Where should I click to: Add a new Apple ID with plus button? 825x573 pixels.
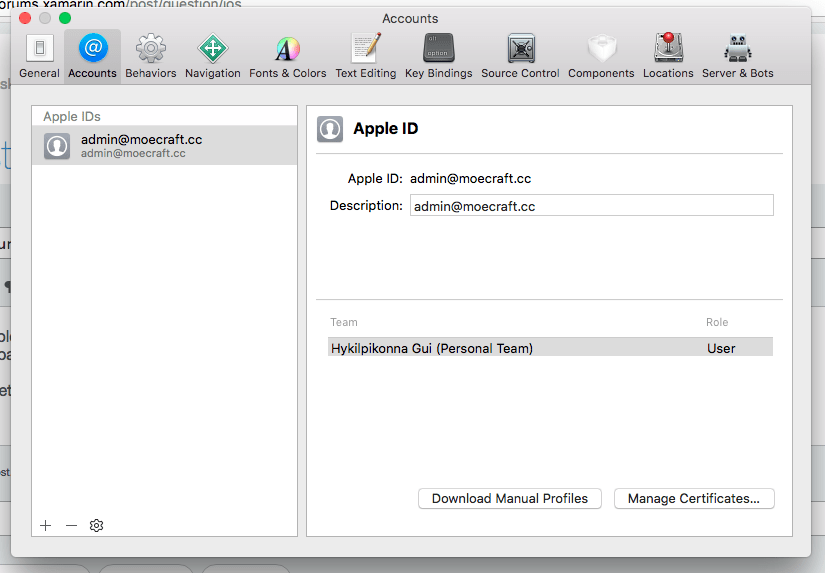coord(46,525)
